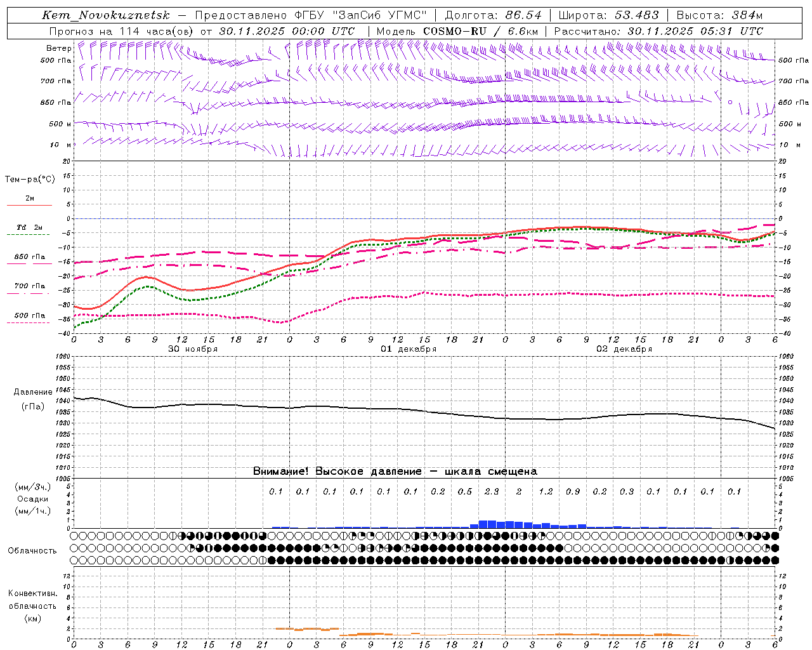Click the '500 м' wind level label on left

[60, 124]
